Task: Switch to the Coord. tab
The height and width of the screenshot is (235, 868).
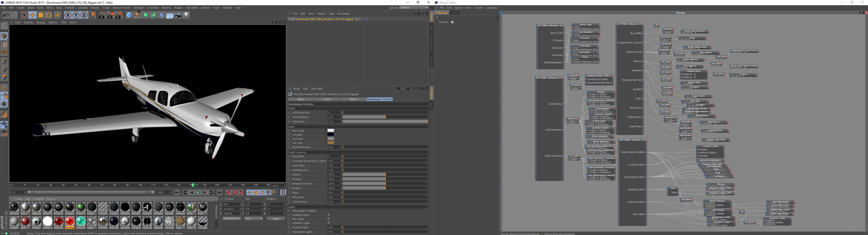Action: [327, 99]
